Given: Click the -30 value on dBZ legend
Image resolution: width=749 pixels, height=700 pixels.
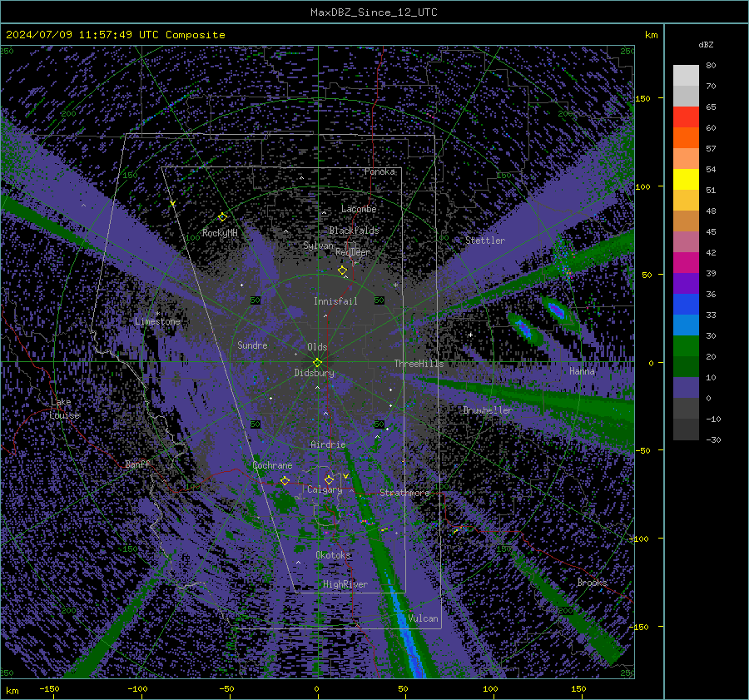Looking at the screenshot, I should pos(713,440).
